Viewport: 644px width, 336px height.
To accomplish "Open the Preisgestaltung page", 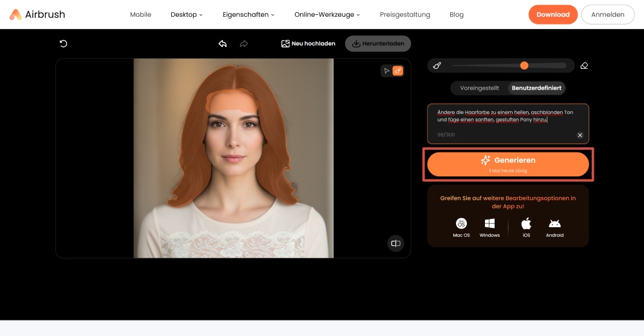I will click(x=405, y=14).
